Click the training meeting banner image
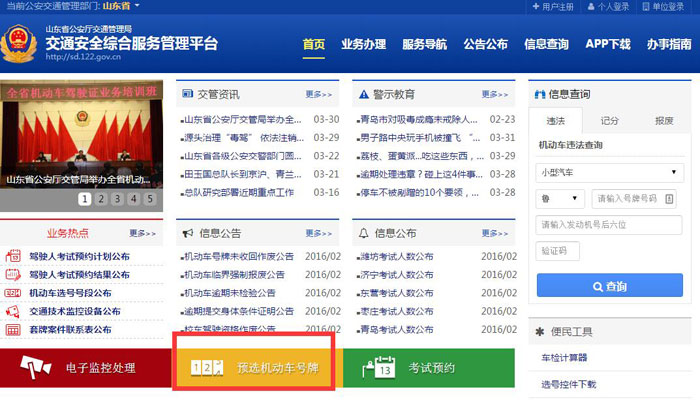 coord(82,135)
